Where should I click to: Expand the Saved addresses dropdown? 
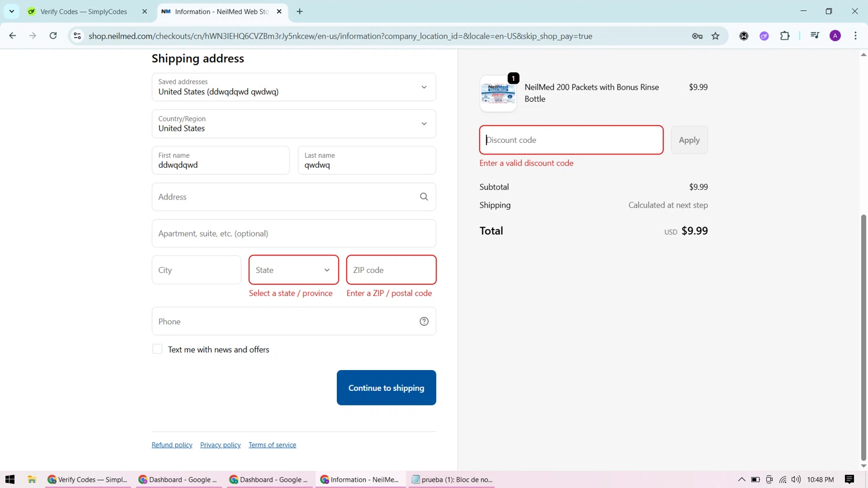294,87
